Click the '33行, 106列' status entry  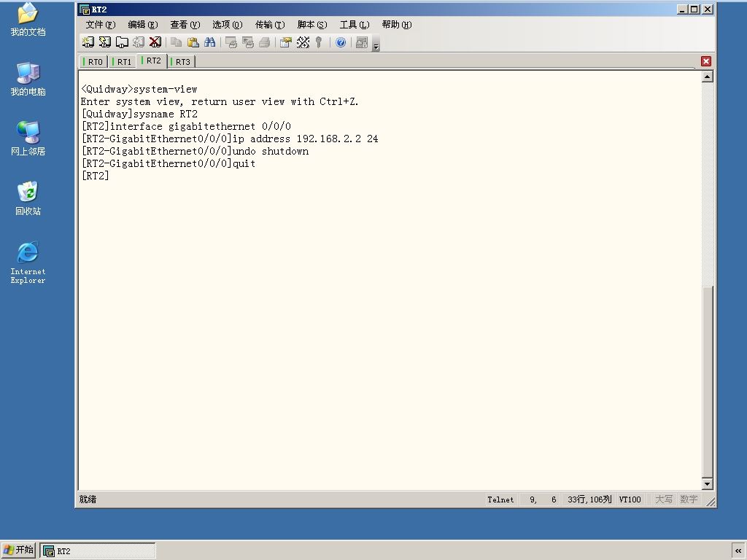click(589, 499)
